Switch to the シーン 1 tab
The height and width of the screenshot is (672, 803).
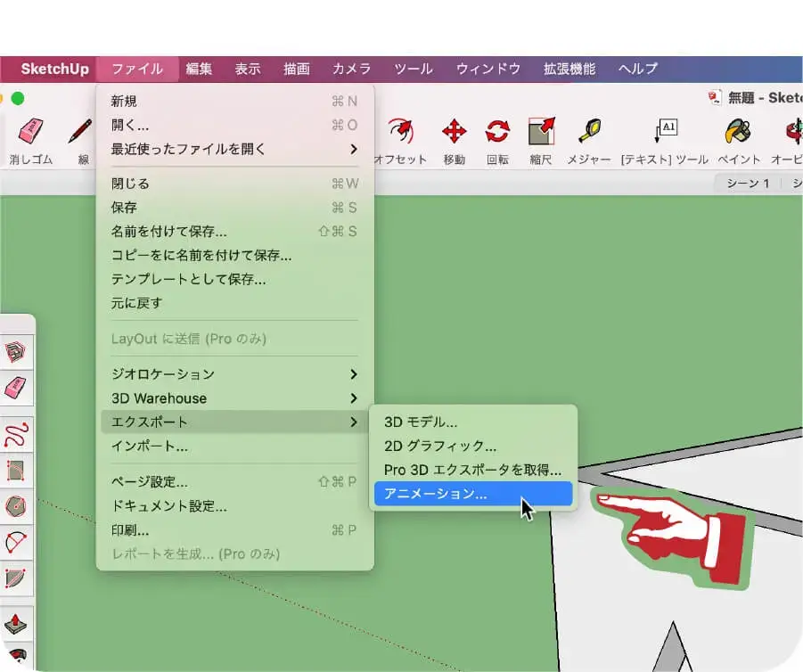(747, 184)
